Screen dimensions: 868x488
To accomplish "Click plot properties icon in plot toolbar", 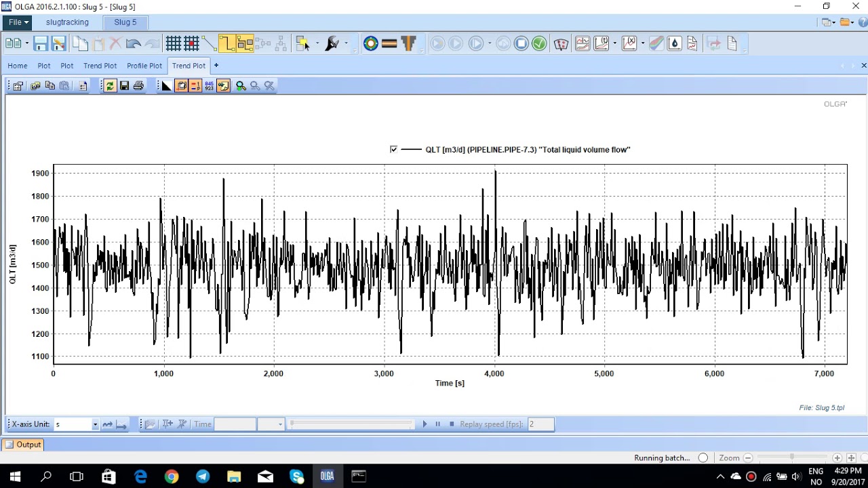I will point(18,85).
